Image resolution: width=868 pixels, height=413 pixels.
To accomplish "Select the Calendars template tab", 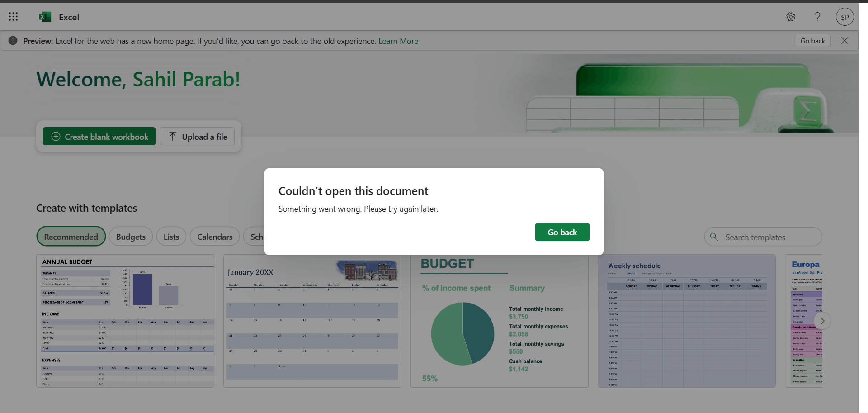I will coord(215,237).
